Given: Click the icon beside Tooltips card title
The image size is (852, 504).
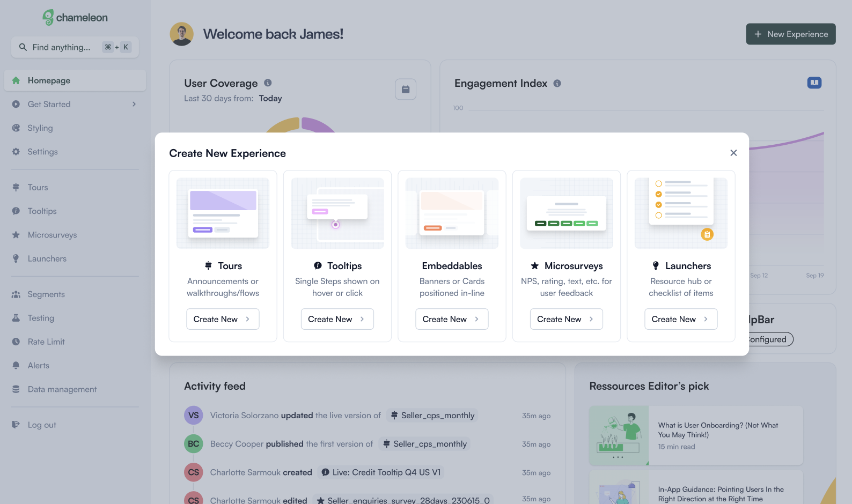Looking at the screenshot, I should (318, 265).
